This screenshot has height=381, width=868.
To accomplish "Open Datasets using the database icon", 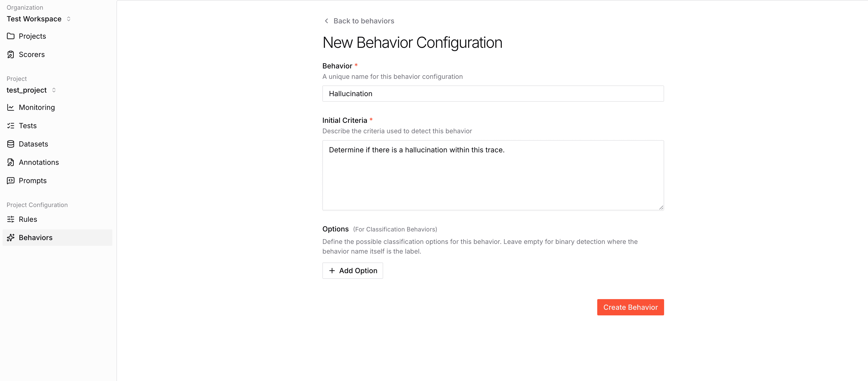I will point(10,144).
